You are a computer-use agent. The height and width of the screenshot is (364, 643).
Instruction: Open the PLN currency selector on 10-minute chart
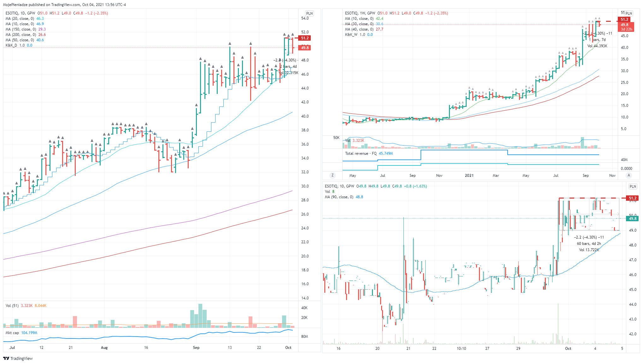coord(633,186)
